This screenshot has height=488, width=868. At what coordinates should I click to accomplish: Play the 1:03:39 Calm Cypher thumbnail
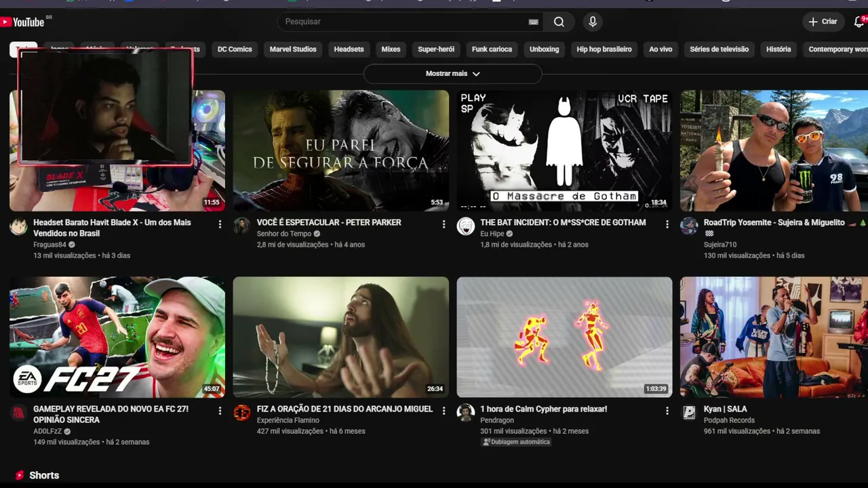564,337
